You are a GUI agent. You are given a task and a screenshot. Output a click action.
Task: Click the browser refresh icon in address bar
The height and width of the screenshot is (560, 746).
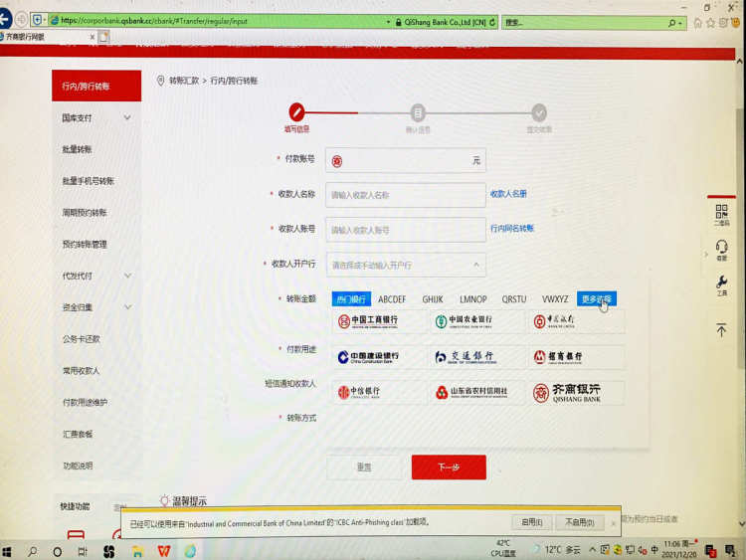click(x=492, y=22)
